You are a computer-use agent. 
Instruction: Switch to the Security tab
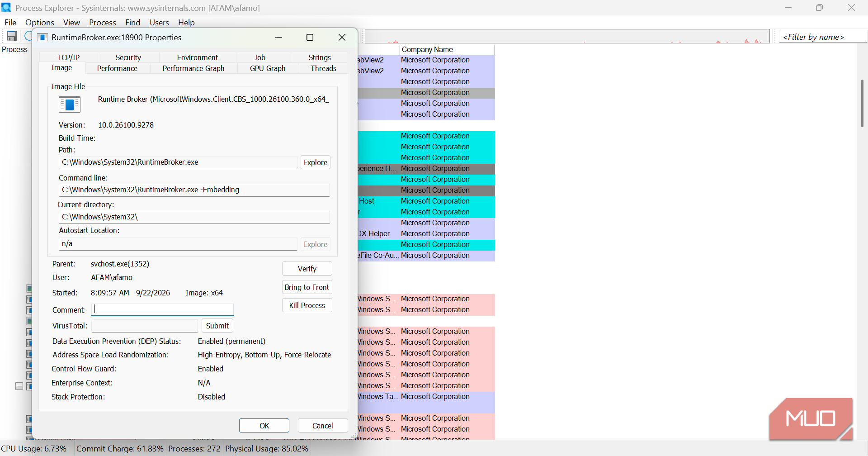click(128, 57)
